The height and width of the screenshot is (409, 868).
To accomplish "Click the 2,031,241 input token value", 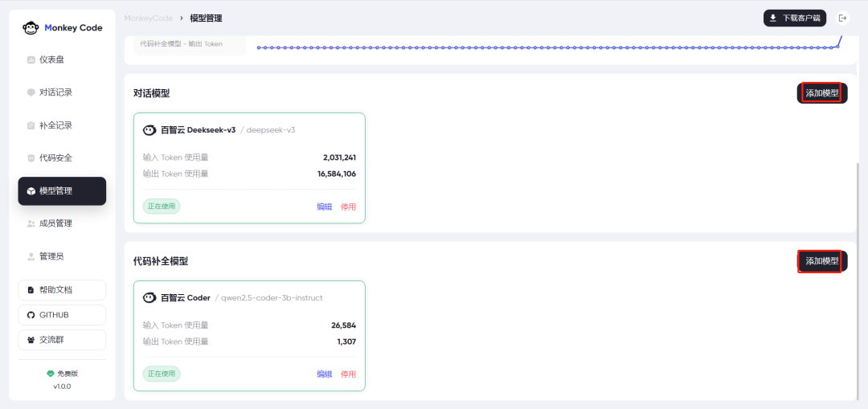I will click(x=339, y=157).
